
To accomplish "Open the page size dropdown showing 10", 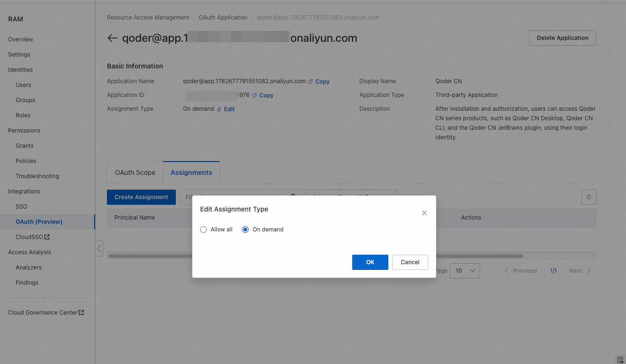I will click(465, 271).
